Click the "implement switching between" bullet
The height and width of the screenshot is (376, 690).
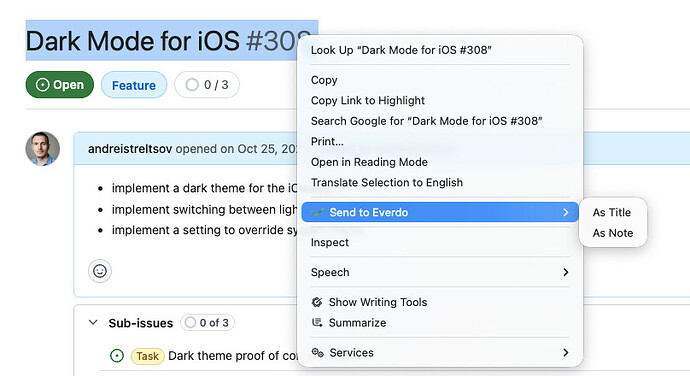click(205, 210)
